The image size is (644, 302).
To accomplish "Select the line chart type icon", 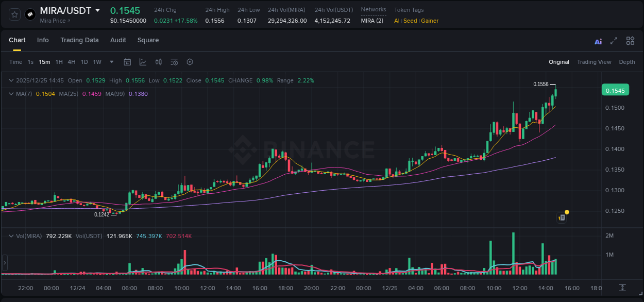I will [x=143, y=62].
